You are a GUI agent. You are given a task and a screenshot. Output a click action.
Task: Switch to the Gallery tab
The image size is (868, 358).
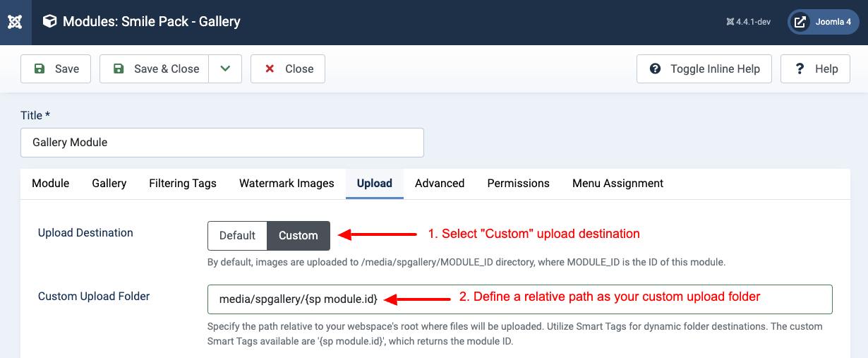109,183
